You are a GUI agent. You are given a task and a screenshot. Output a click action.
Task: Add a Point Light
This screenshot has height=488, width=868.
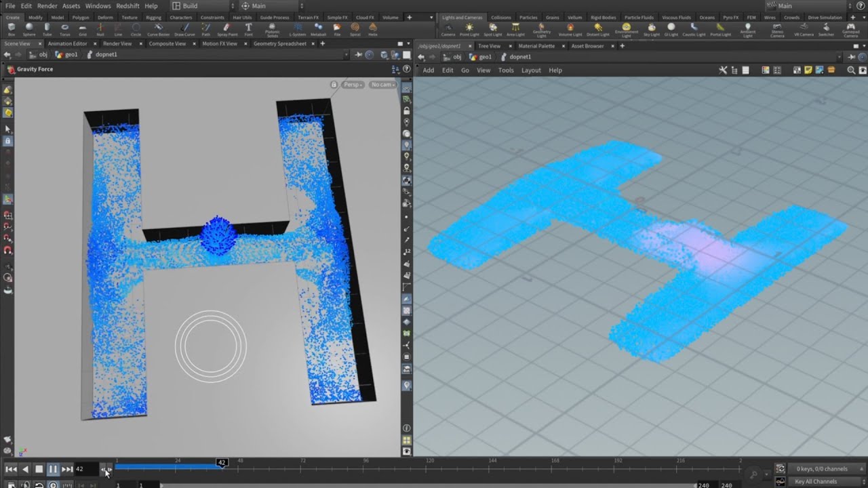click(469, 29)
